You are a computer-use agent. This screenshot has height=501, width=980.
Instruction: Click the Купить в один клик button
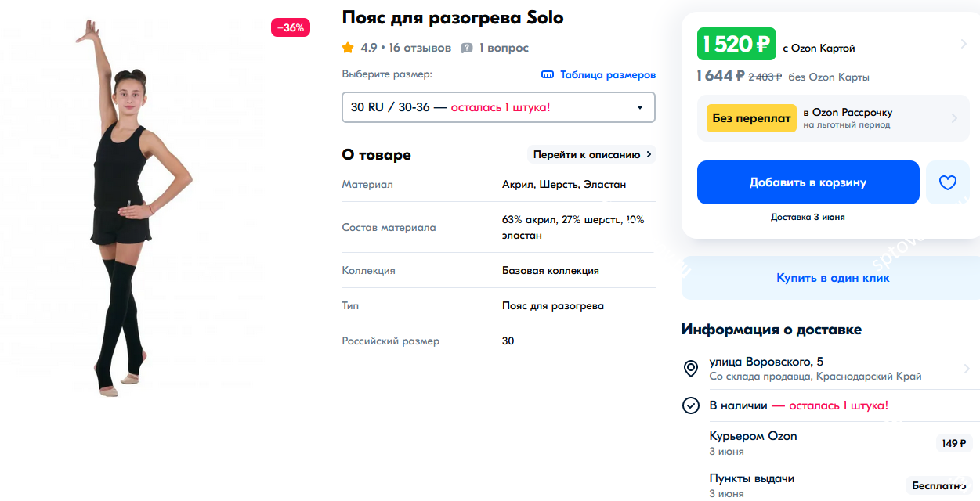coord(832,278)
